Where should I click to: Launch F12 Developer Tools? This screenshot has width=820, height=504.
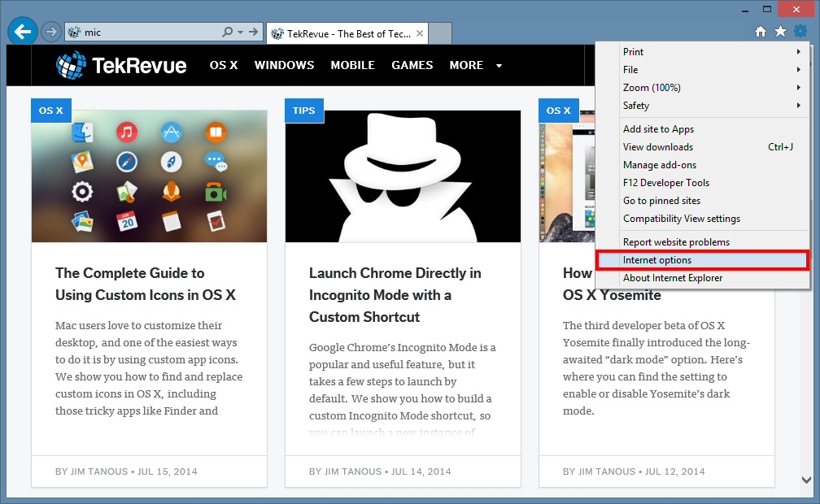tap(702, 182)
